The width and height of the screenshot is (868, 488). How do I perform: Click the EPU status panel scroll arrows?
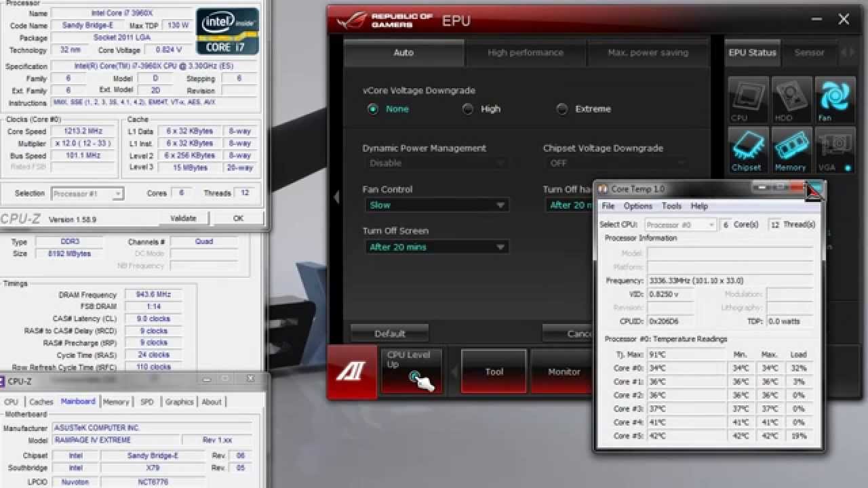(848, 52)
